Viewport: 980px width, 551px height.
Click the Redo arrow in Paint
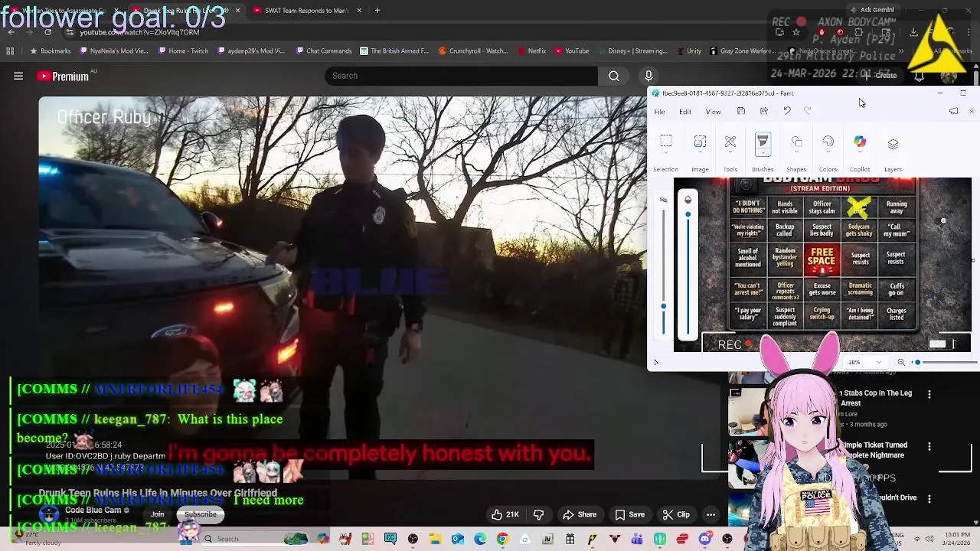point(807,111)
